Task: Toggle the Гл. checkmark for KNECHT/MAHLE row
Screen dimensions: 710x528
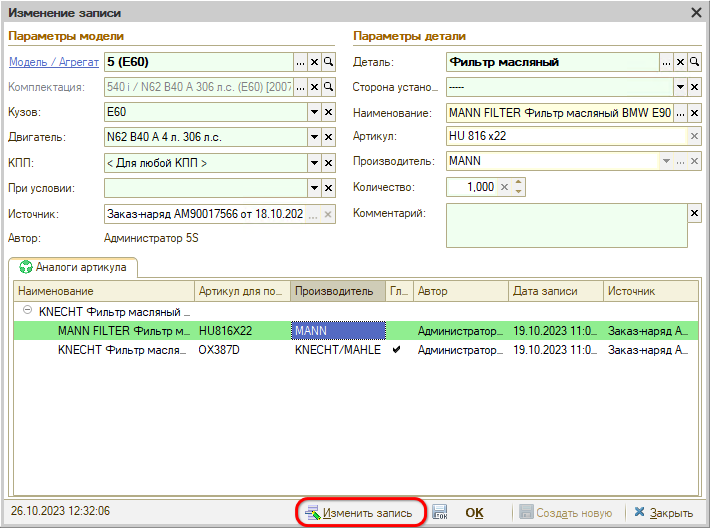Action: 396,350
